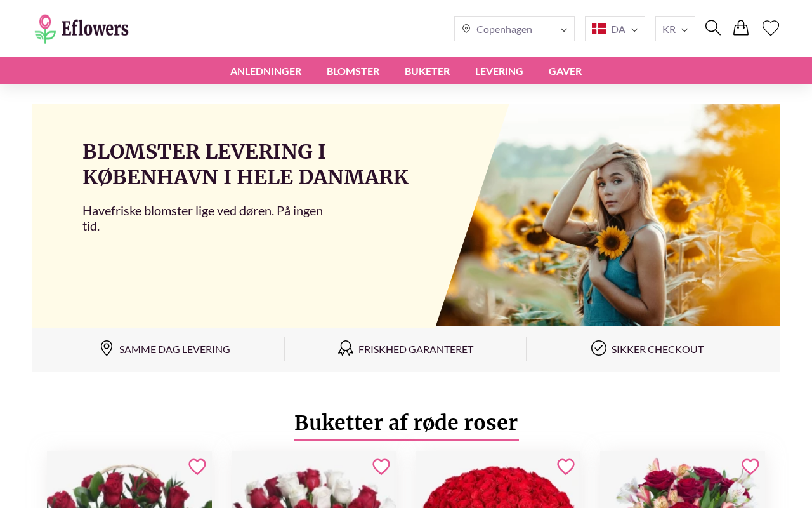Click the Danish flag icon

[x=599, y=29]
